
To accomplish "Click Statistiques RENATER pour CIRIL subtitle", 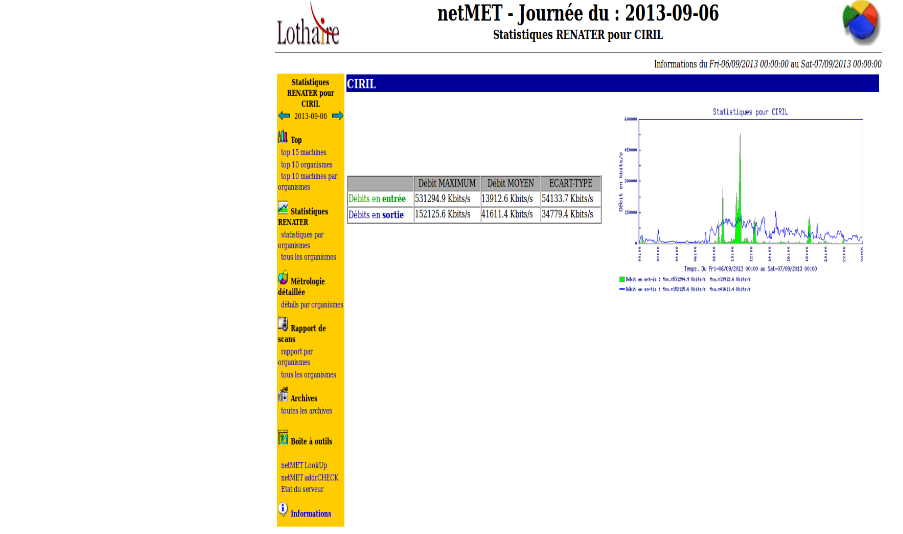I will click(578, 35).
